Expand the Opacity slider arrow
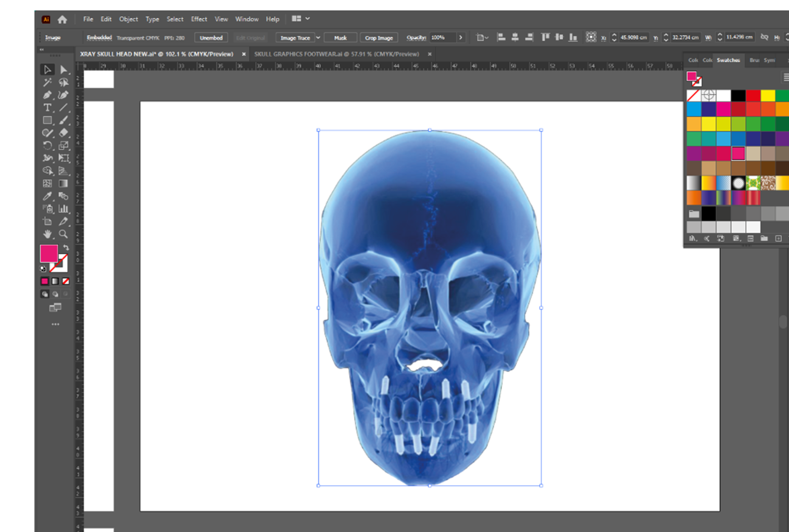The image size is (789, 532). (x=460, y=37)
